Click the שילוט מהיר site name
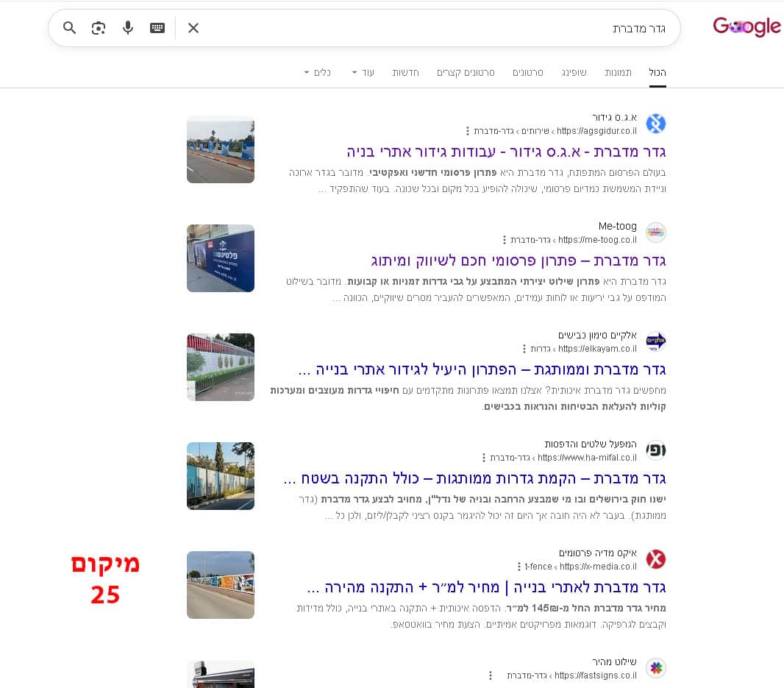The height and width of the screenshot is (688, 784). tap(615, 662)
